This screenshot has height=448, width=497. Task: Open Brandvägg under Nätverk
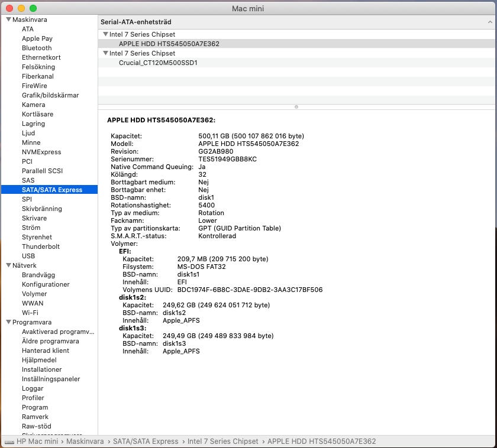38,275
